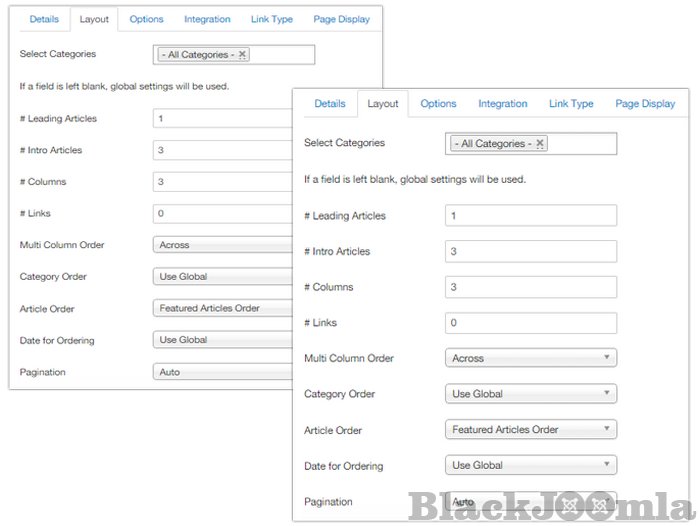Screen dimensions: 700x526
Task: Click Select Categories box in front panel
Action: [x=580, y=144]
